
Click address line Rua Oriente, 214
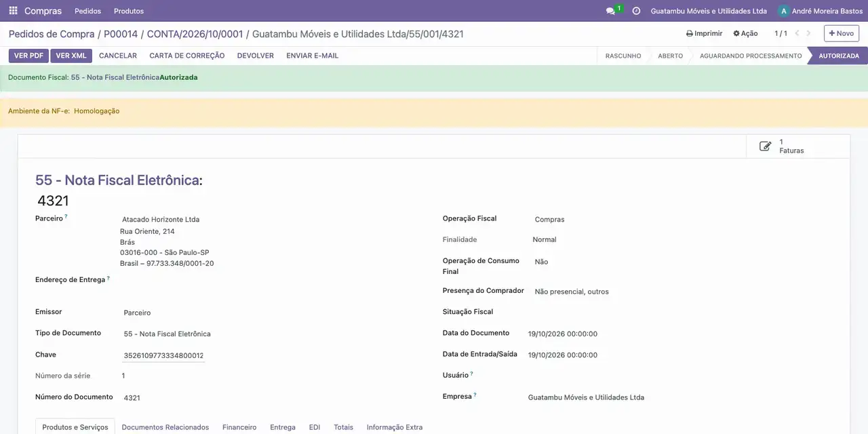(147, 231)
